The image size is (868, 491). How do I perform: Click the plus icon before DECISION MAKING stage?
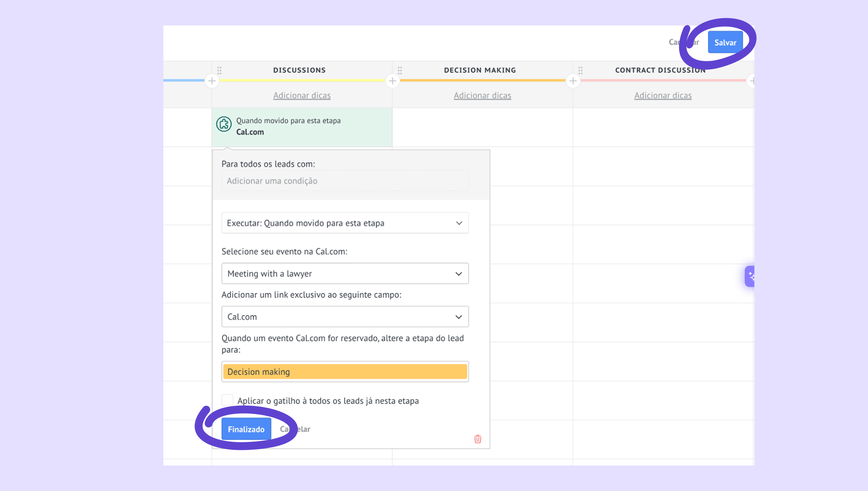point(393,81)
